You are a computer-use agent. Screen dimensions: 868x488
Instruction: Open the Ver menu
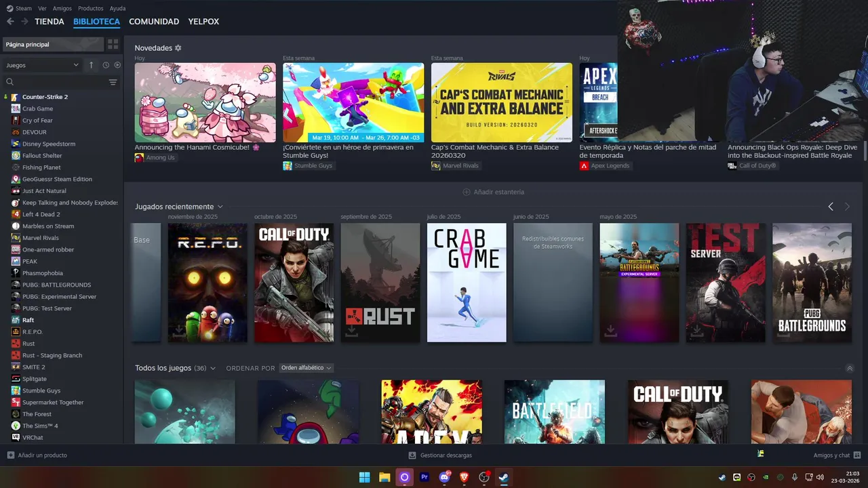[x=42, y=8]
